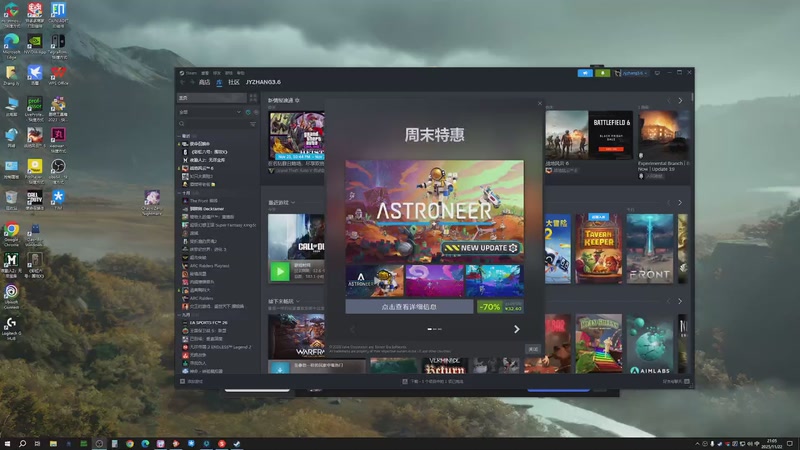This screenshot has width=800, height=450.
Task: Open Google Chrome desktop shortcut
Action: [x=11, y=234]
